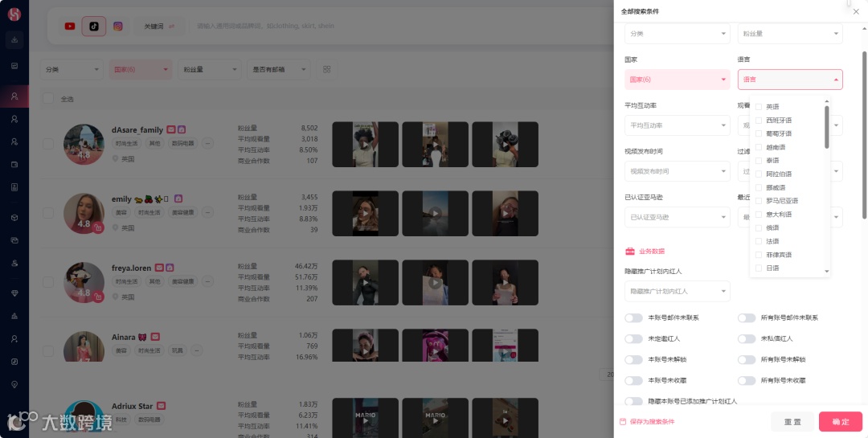Click the 关键词 search type selector
868x438 pixels.
[x=159, y=26]
